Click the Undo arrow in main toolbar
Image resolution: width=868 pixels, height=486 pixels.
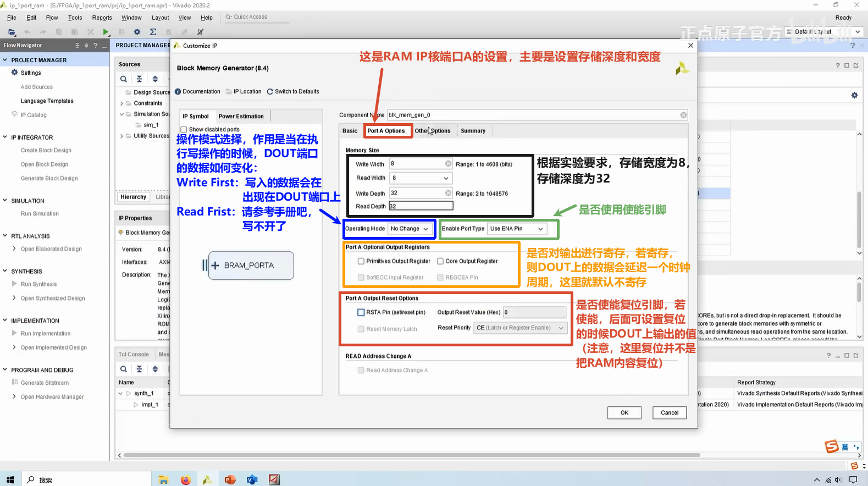point(27,32)
